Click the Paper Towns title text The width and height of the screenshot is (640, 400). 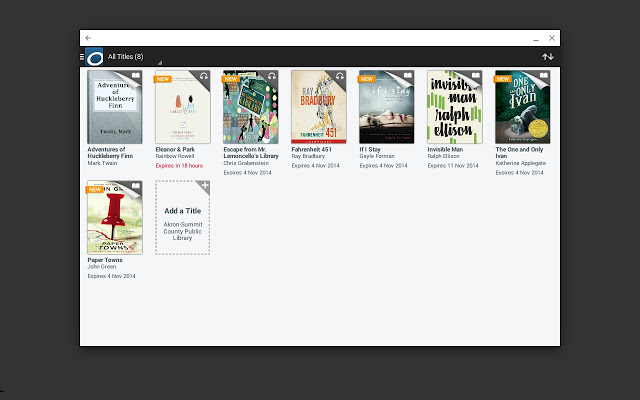point(105,260)
